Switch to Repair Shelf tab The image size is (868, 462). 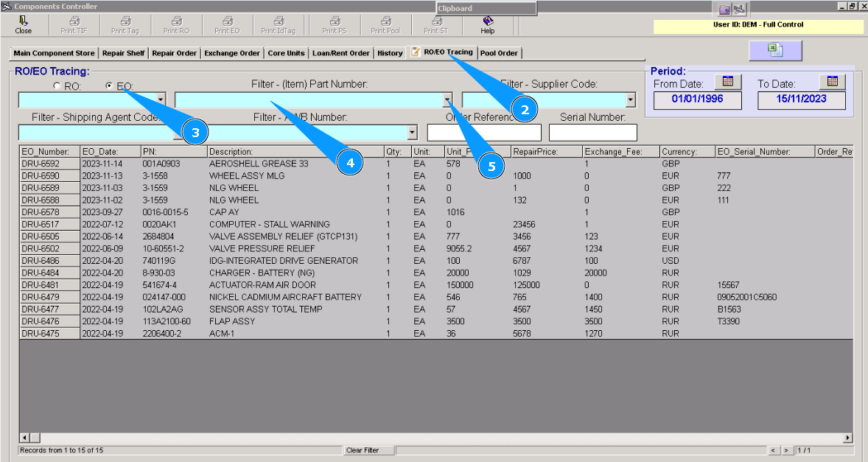[x=124, y=53]
